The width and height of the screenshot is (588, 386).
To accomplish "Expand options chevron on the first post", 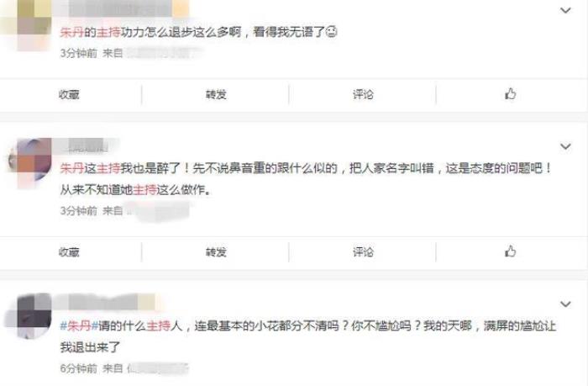I will click(565, 11).
